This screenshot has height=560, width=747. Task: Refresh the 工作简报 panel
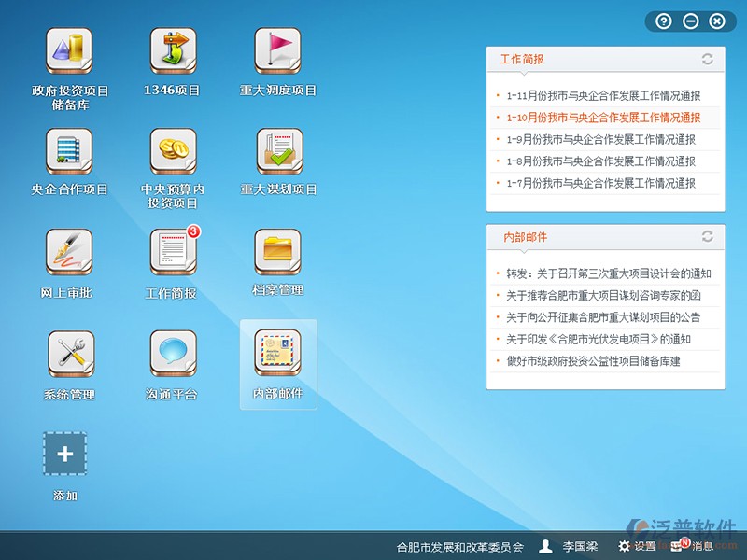pyautogui.click(x=707, y=59)
